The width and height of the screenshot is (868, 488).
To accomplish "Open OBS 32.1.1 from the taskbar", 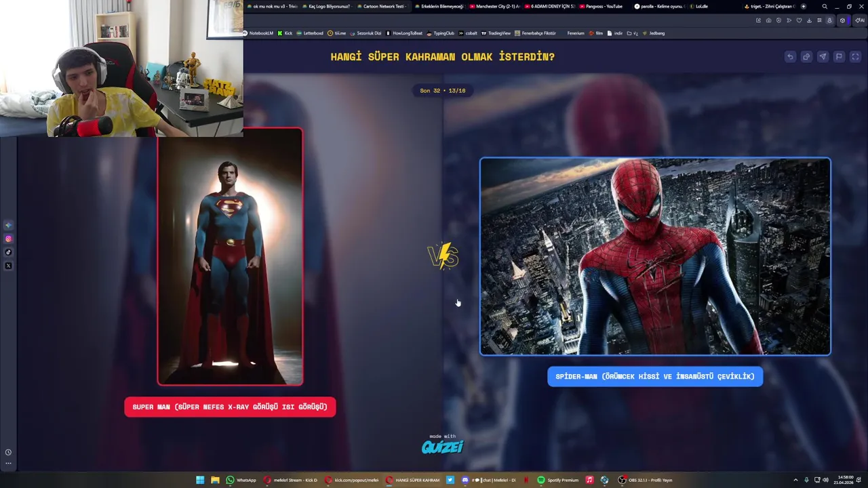I will click(x=645, y=480).
